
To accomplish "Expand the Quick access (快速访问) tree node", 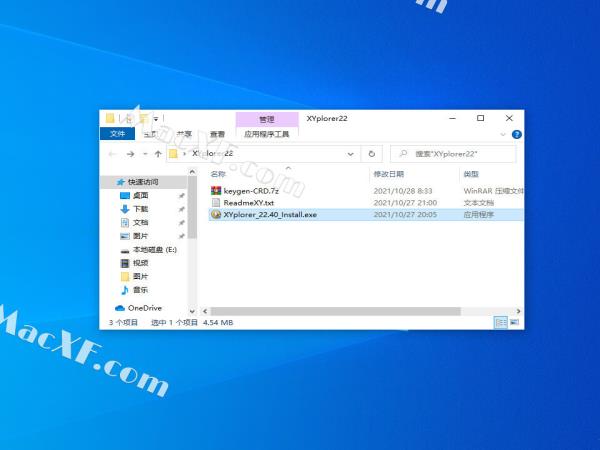I will click(x=107, y=182).
